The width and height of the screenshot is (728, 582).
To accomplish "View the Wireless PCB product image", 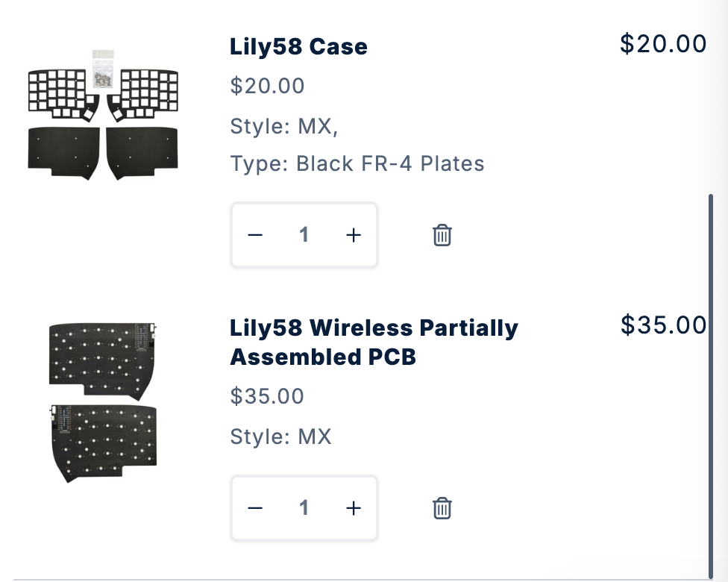I will click(x=103, y=401).
